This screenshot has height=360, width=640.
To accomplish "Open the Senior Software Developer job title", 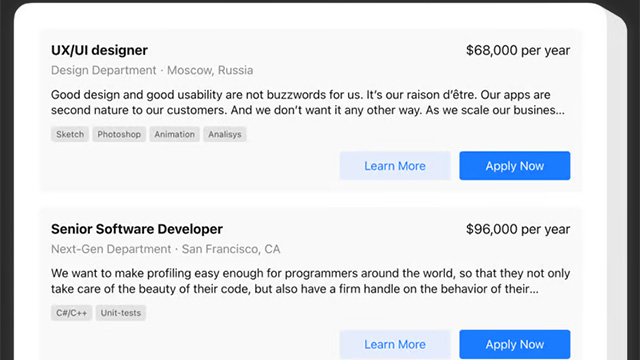I will (x=137, y=229).
